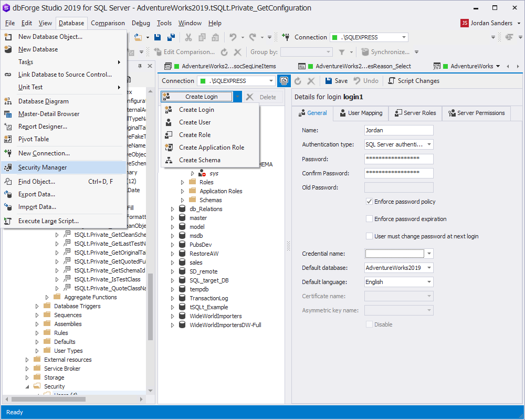Click the explorer horizontal scrollbar thumb
The image size is (525, 420).
(48, 399)
